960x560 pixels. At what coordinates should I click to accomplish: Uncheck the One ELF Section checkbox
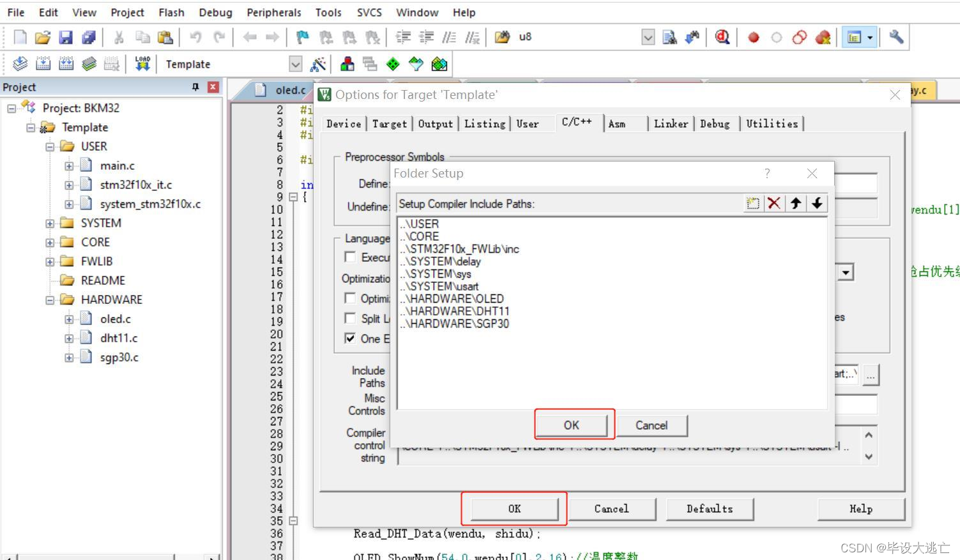[350, 338]
